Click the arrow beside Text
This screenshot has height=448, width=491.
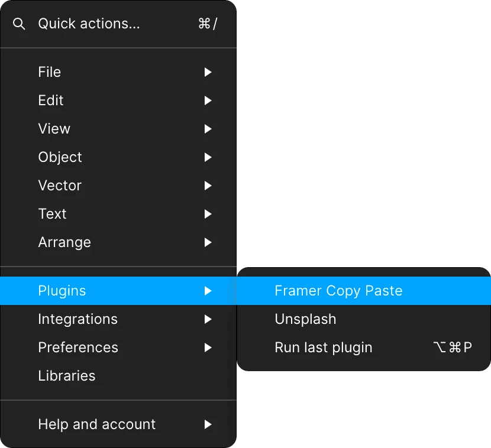click(x=208, y=214)
